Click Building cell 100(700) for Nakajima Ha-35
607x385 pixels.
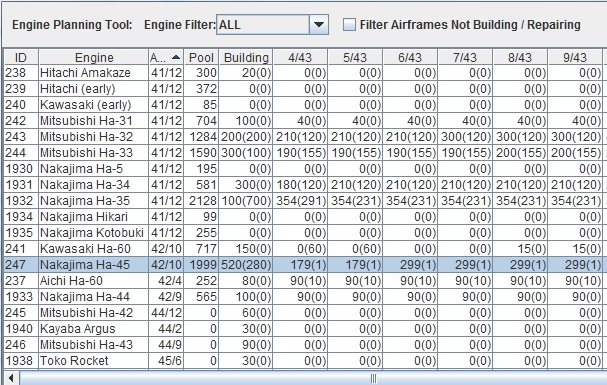pos(246,200)
